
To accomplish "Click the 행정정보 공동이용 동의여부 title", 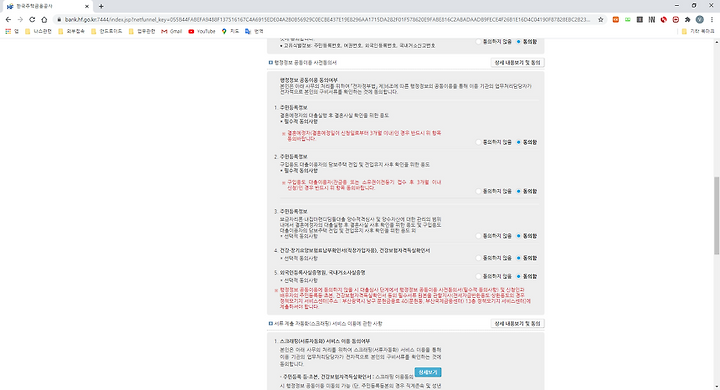I will click(x=309, y=80).
